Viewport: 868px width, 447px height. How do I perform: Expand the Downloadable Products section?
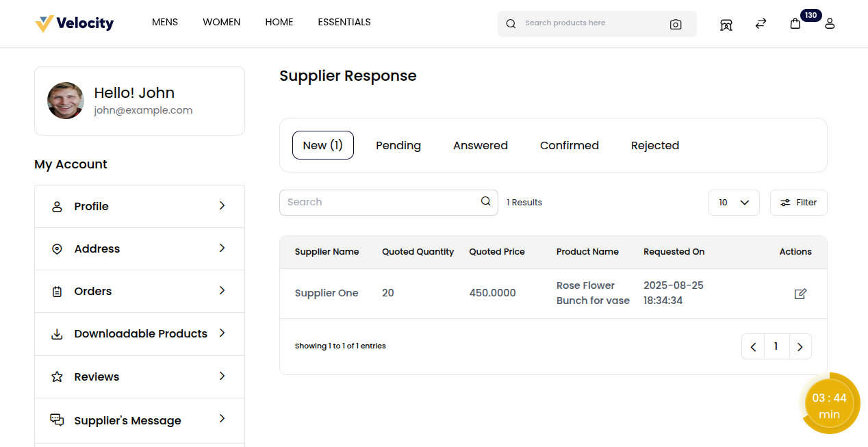click(x=139, y=333)
